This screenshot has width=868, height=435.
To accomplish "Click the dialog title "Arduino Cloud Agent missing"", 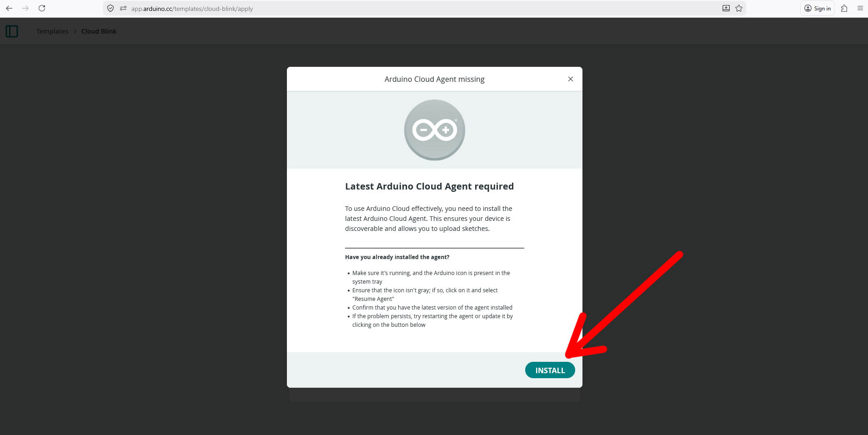I will (434, 79).
